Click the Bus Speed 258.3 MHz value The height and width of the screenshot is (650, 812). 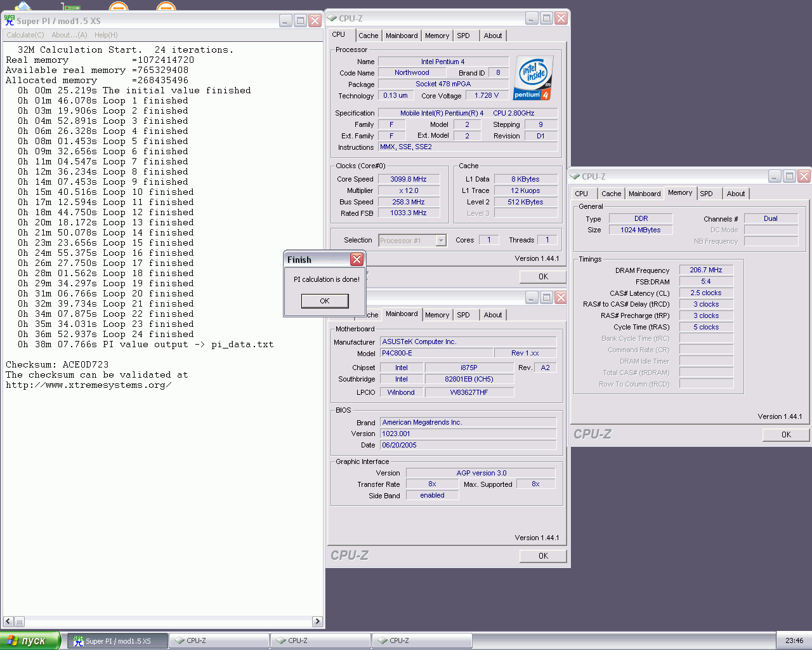(x=409, y=202)
